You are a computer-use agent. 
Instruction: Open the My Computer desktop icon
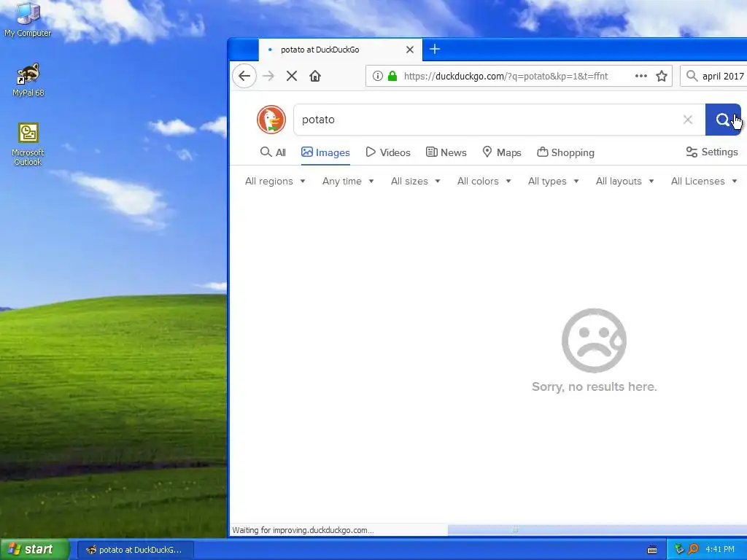pyautogui.click(x=28, y=20)
